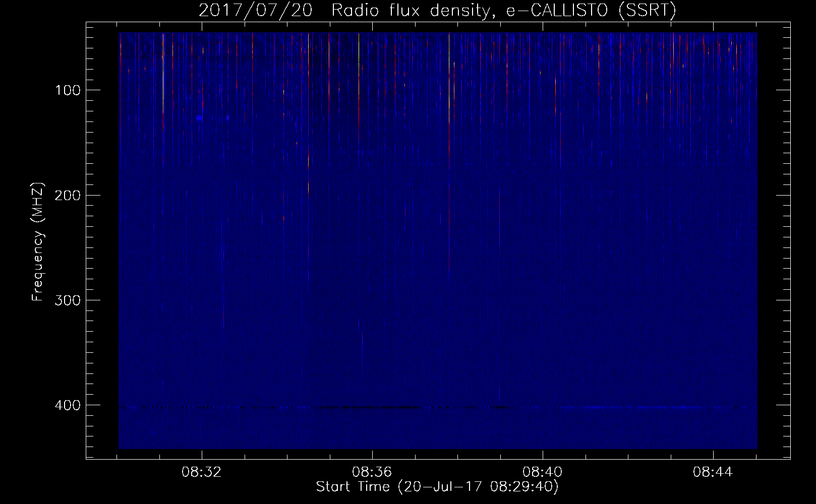Click the 08:36 time tick label
The width and height of the screenshot is (816, 504).
point(372,472)
